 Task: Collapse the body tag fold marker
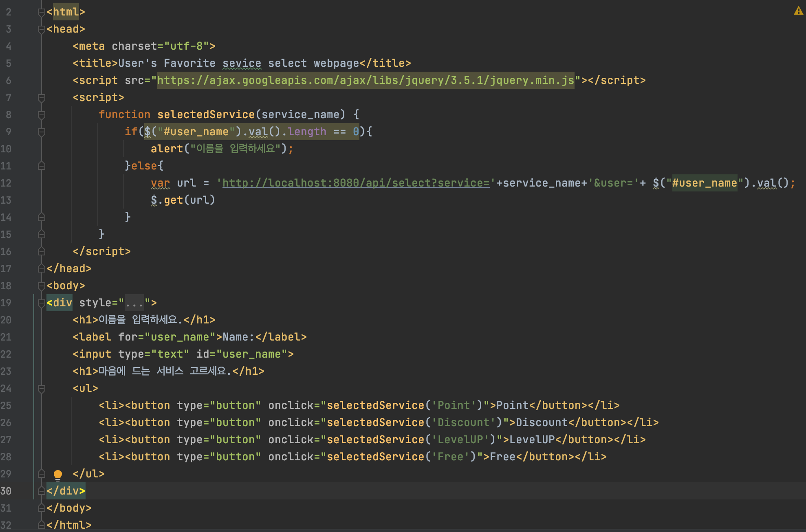(x=41, y=286)
